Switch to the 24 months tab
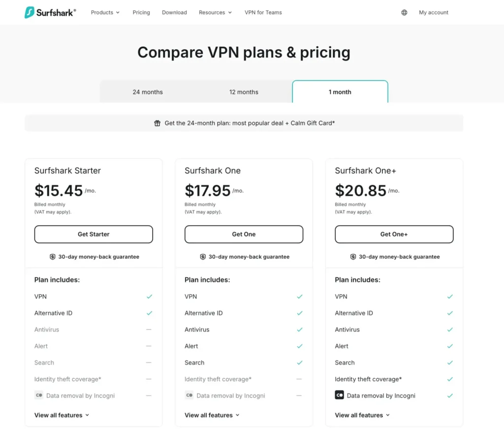 click(x=147, y=92)
